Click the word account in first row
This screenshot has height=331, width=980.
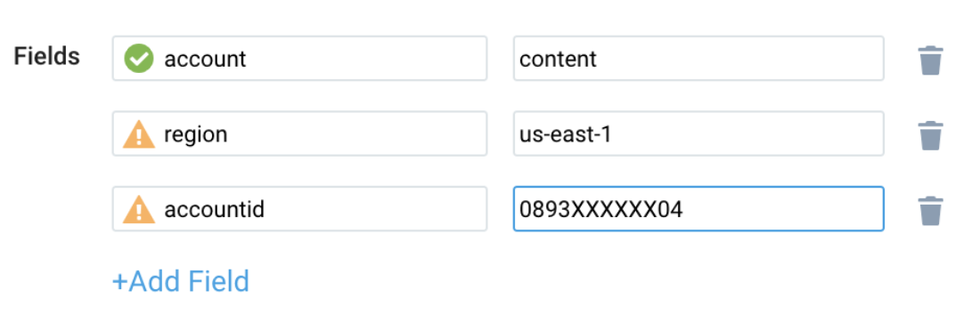[205, 60]
